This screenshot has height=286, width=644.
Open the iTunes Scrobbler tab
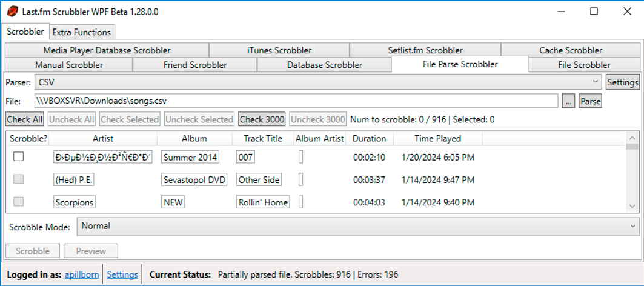coord(279,50)
